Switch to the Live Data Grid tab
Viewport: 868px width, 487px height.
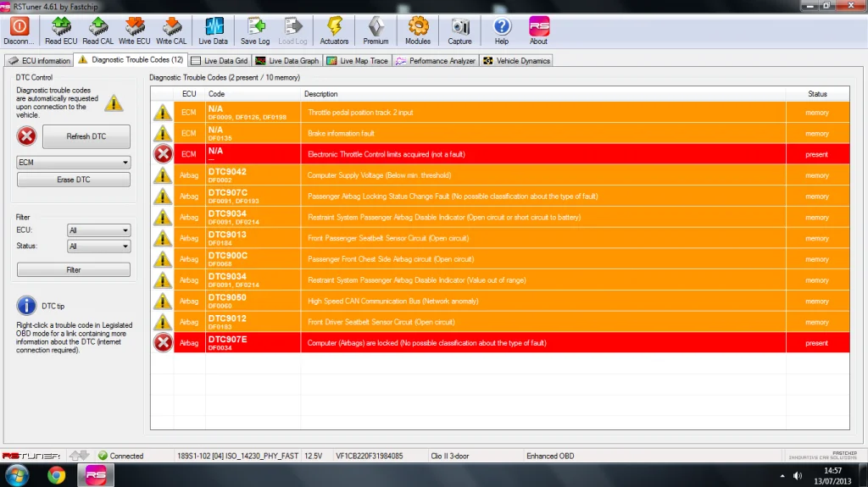220,61
